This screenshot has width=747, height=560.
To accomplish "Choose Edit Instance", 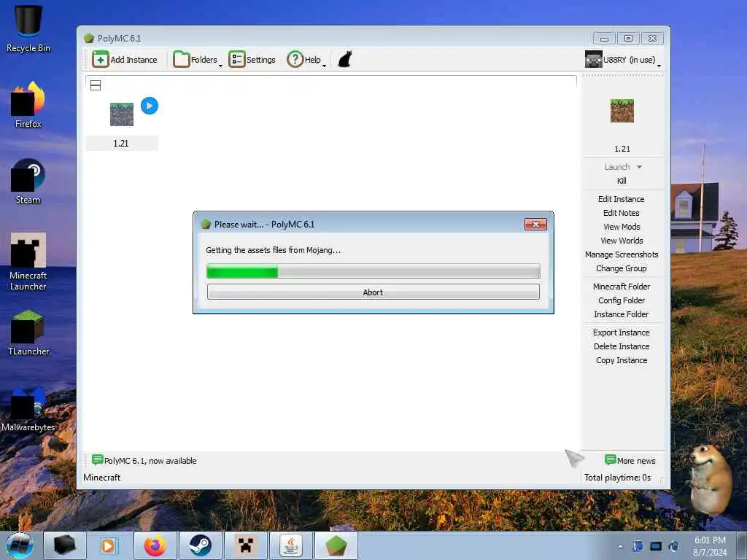I will (x=622, y=199).
